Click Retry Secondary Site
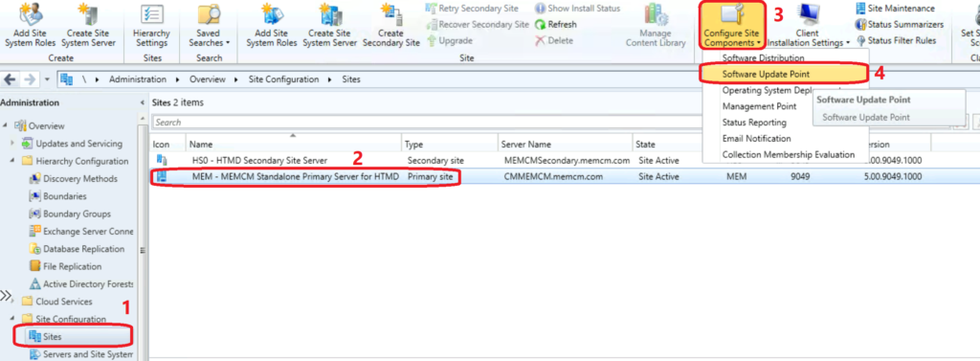Screen dimensions: 980x361 coord(472,8)
